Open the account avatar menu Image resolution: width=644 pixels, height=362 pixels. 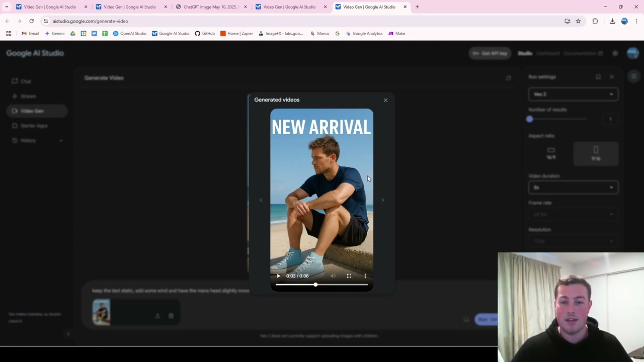(632, 53)
